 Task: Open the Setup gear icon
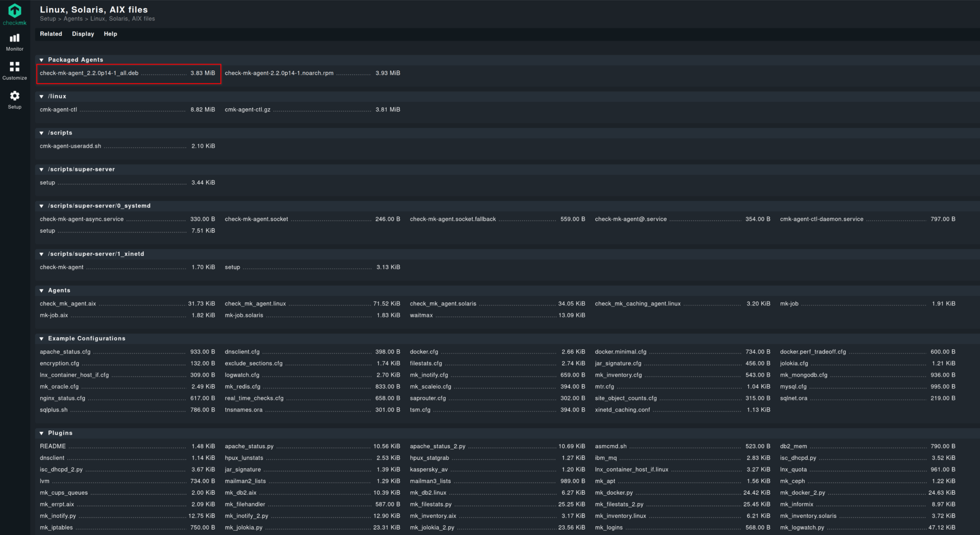pos(15,96)
